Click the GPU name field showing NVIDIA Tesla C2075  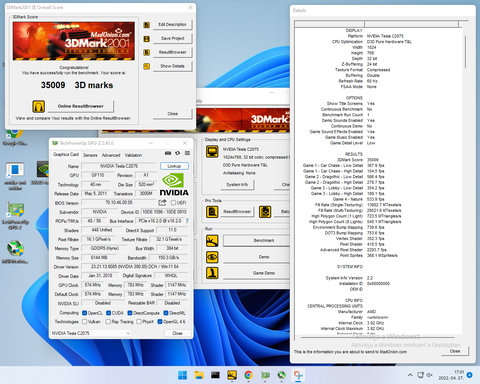[119, 166]
